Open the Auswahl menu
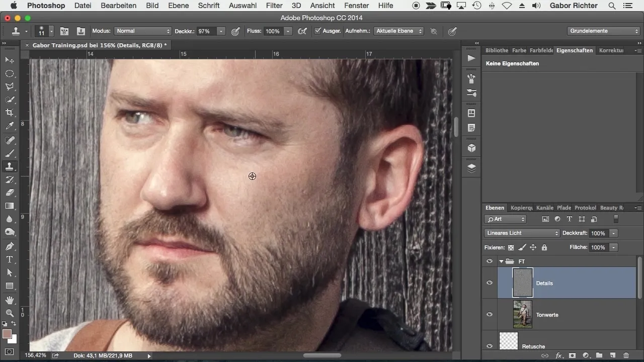Viewport: 644px width, 362px height. (x=243, y=6)
